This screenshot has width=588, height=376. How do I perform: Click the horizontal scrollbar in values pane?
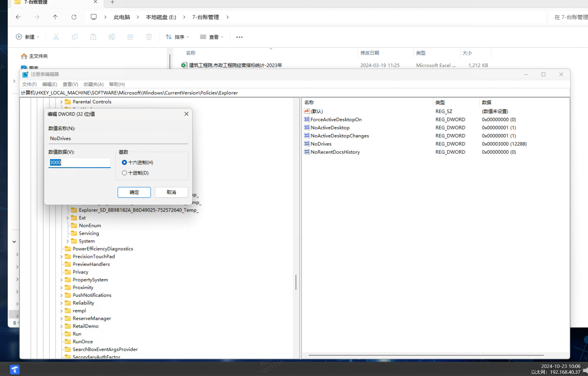coord(426,355)
